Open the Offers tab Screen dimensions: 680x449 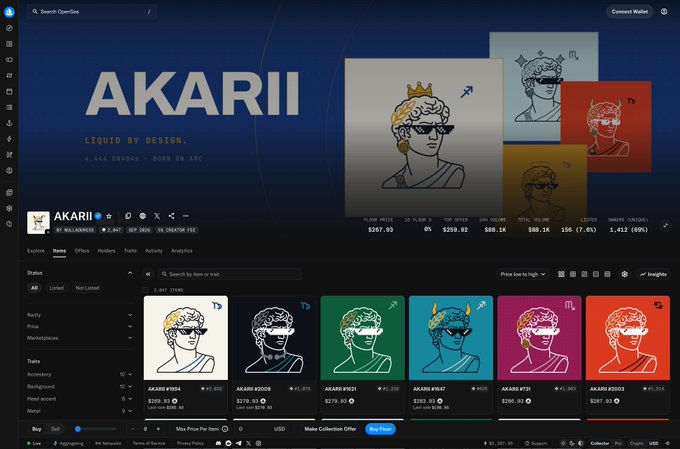coord(82,251)
